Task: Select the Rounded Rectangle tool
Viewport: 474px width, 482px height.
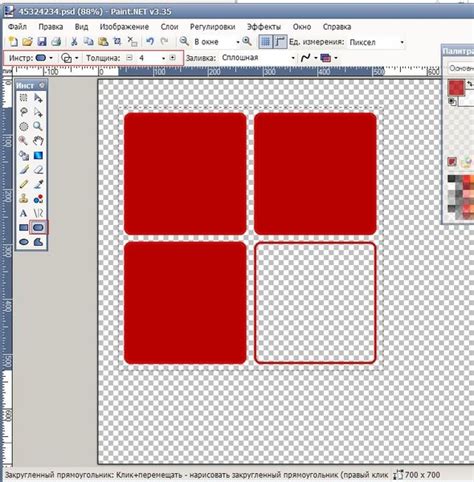Action: 38,228
